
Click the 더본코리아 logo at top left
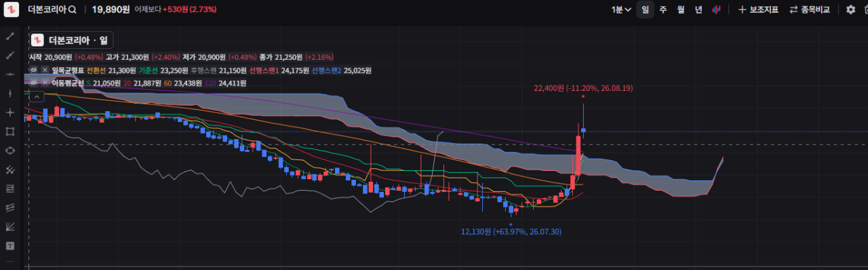[x=11, y=9]
